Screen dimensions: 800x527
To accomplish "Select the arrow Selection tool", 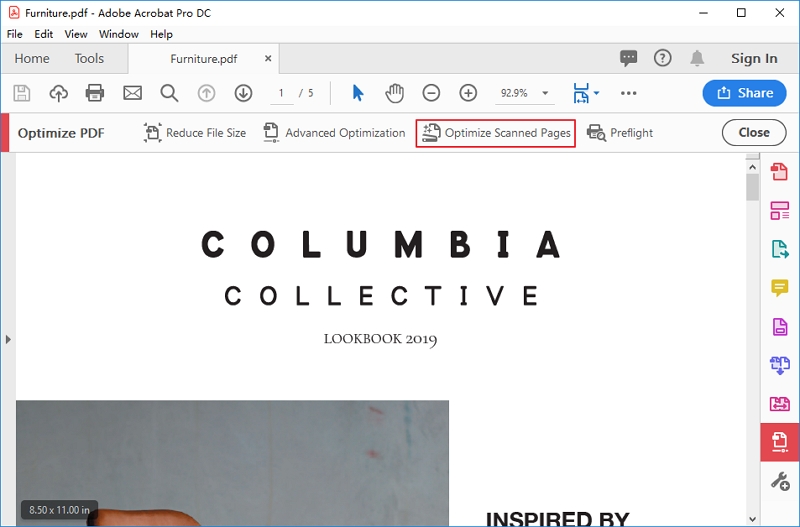I will [358, 93].
